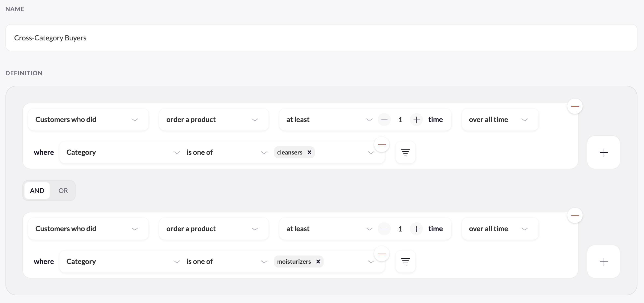Select the AND logic operator

point(37,191)
